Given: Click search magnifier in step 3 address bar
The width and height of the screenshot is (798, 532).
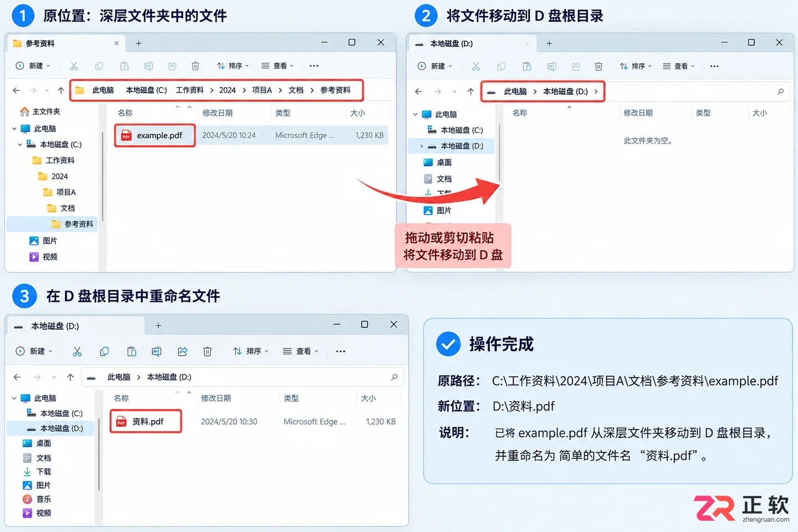Looking at the screenshot, I should coord(395,377).
